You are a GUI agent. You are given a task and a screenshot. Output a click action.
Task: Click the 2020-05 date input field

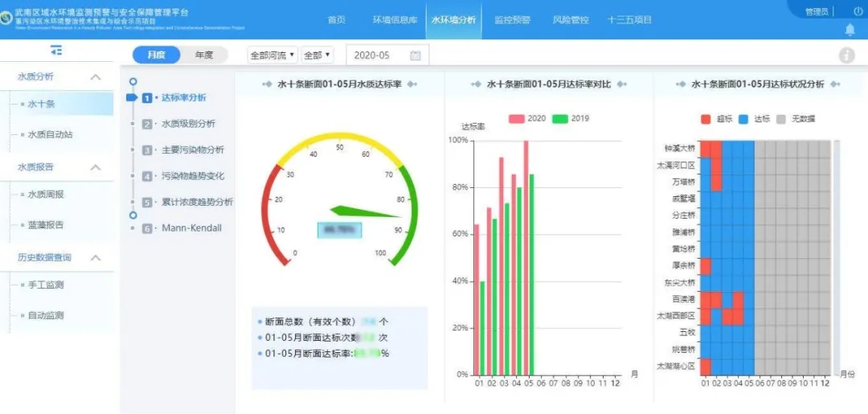378,55
